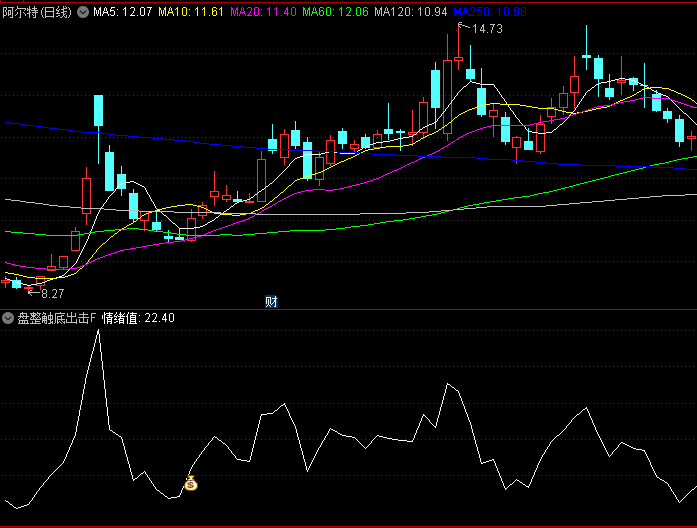Click the 情绪值: 22.40 reading
The height and width of the screenshot is (528, 697).
138,318
